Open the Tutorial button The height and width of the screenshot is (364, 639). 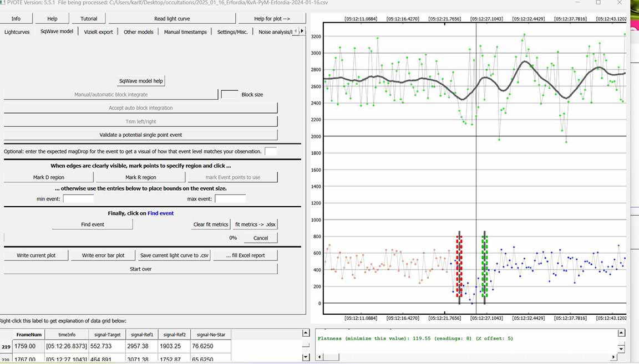pyautogui.click(x=88, y=19)
